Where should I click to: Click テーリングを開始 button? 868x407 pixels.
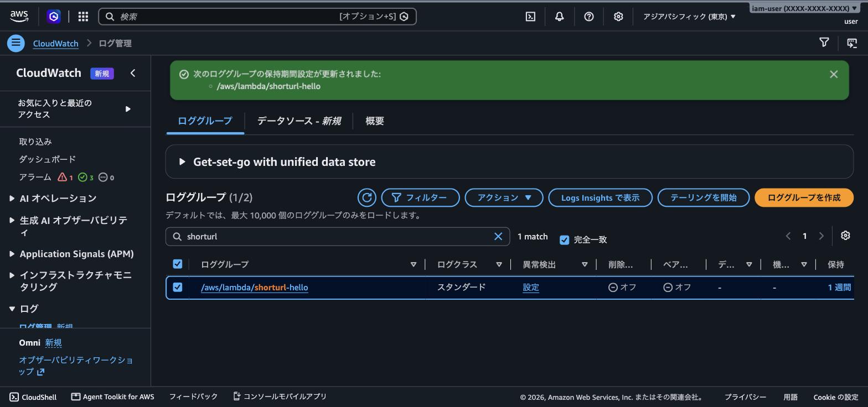[x=704, y=197]
